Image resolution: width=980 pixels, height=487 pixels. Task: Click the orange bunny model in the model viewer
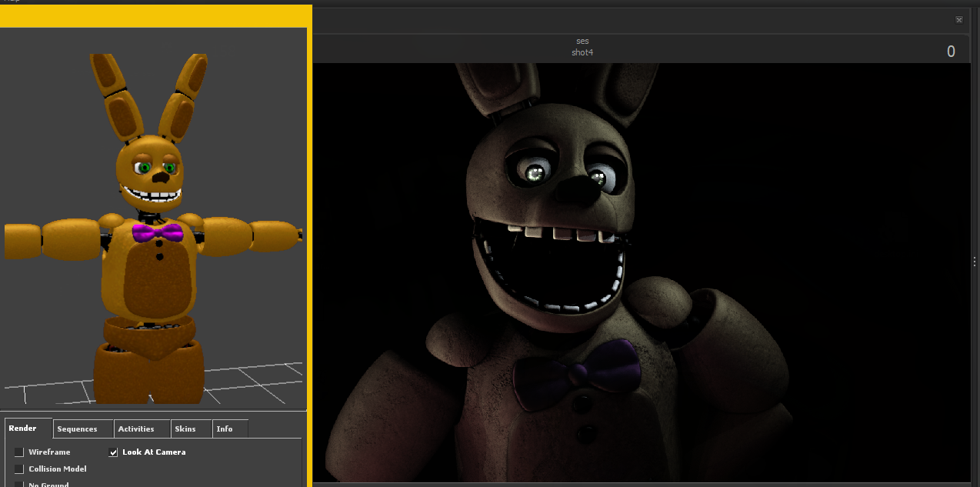pyautogui.click(x=152, y=228)
